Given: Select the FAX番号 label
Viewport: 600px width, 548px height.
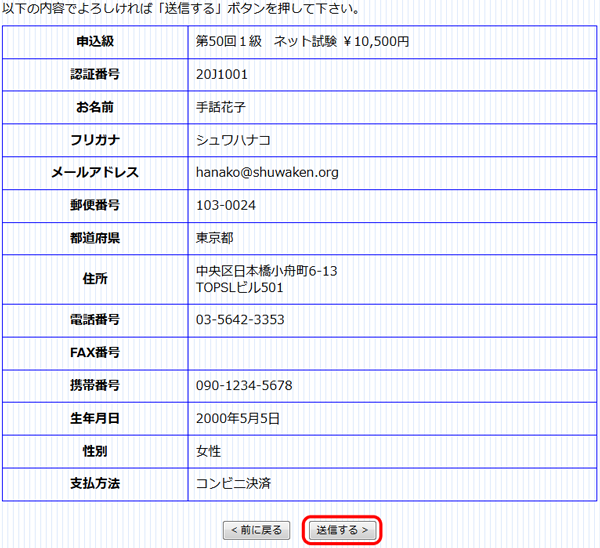Looking at the screenshot, I should coord(95,353).
